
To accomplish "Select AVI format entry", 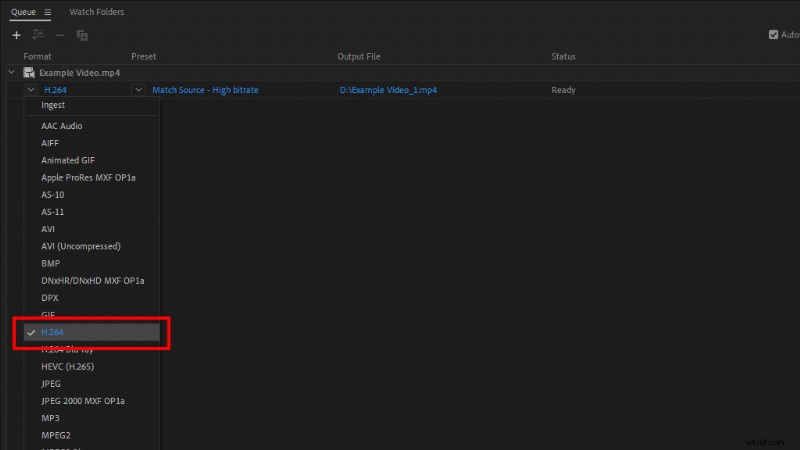I will click(x=92, y=229).
